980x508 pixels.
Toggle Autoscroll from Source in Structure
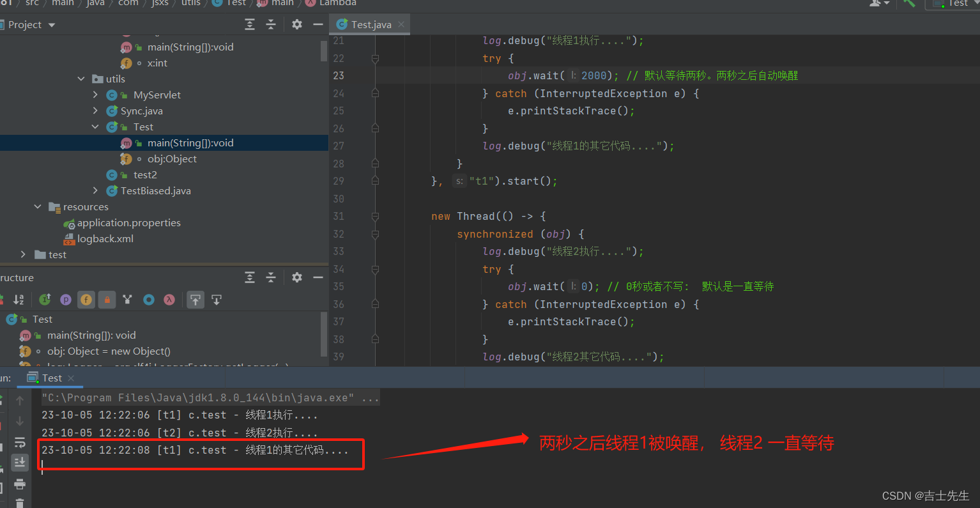[217, 300]
